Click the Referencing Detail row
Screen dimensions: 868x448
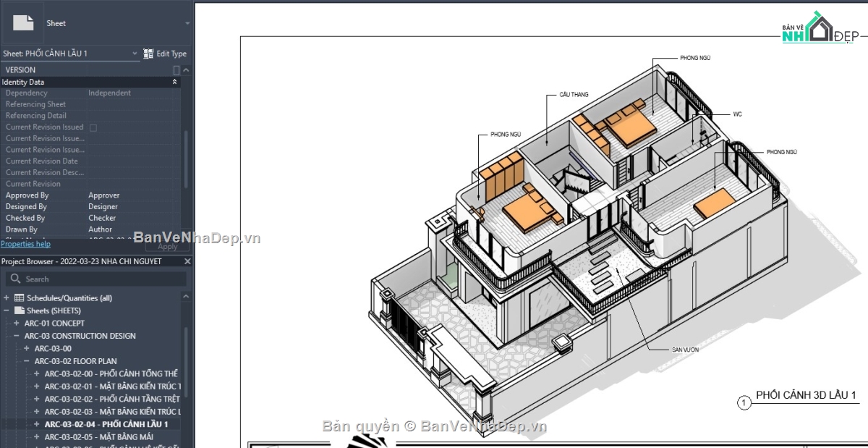(90, 116)
